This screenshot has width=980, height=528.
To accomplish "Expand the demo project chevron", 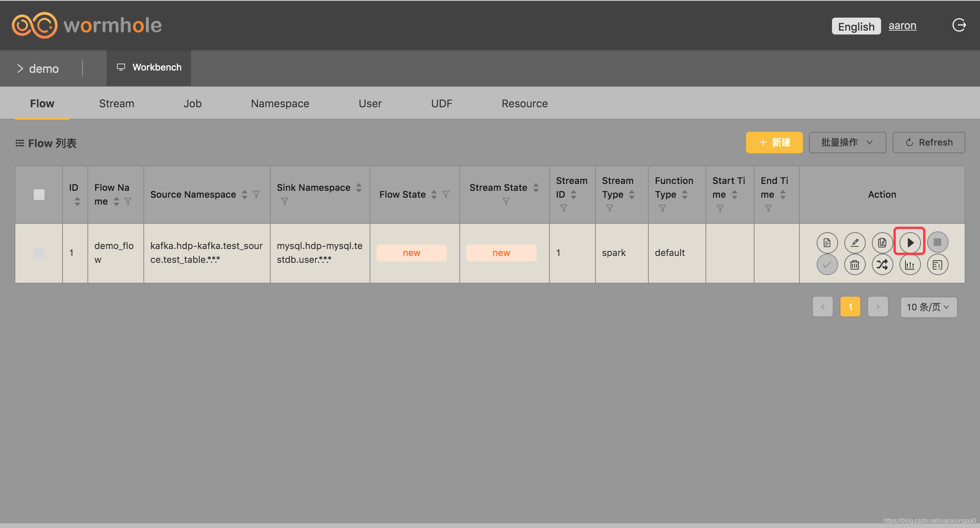I will click(x=20, y=69).
